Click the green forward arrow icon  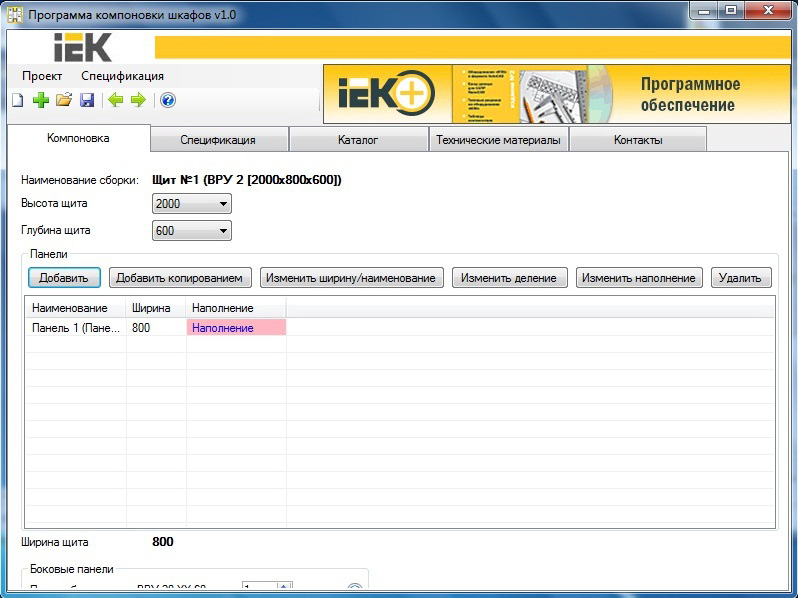point(138,100)
